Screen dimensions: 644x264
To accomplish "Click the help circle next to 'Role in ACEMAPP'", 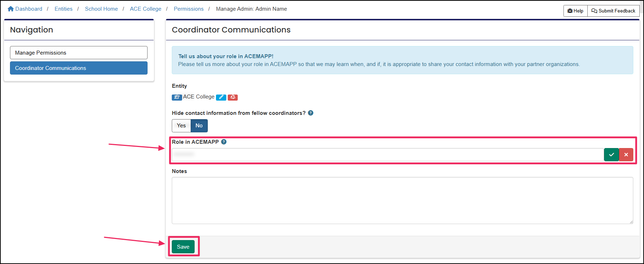I will 224,142.
